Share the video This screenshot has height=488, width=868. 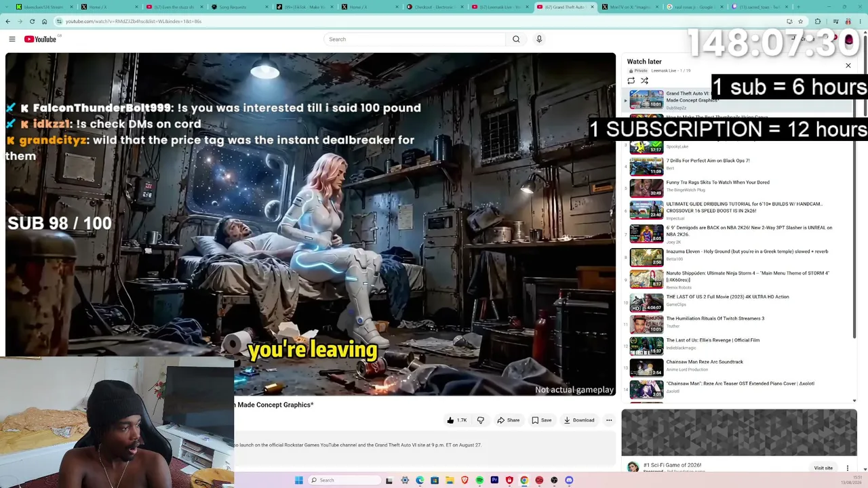[508, 420]
